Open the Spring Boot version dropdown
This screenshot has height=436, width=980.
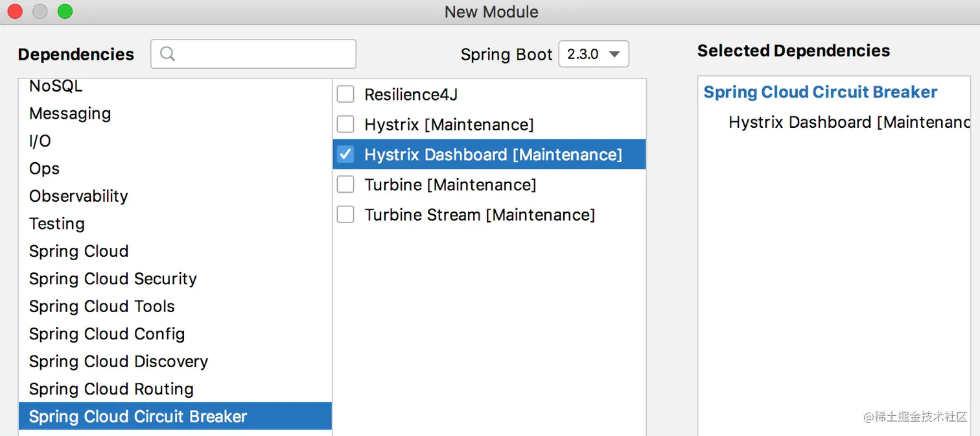click(x=594, y=54)
